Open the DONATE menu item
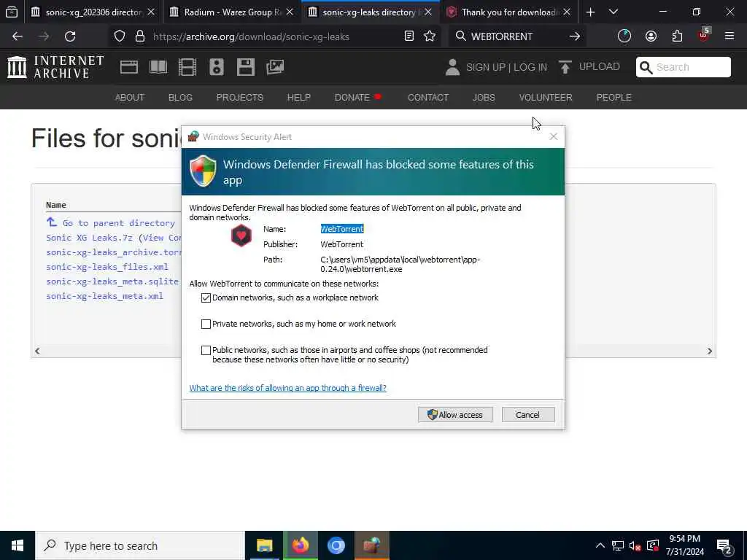The width and height of the screenshot is (747, 560). (352, 97)
